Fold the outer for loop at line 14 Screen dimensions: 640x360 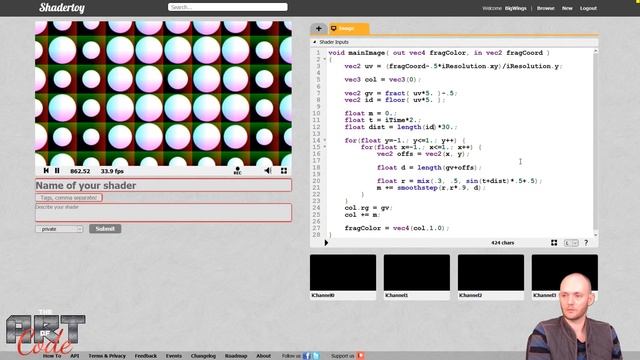click(325, 140)
